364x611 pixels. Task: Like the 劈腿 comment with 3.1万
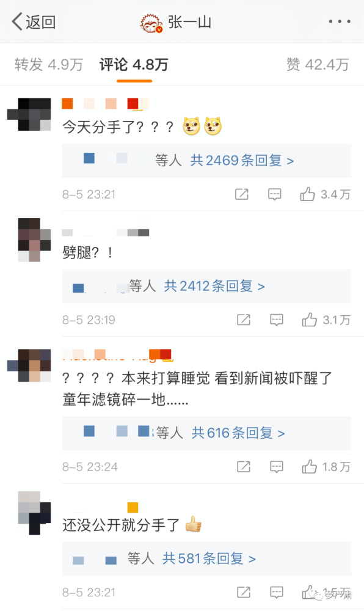[326, 320]
